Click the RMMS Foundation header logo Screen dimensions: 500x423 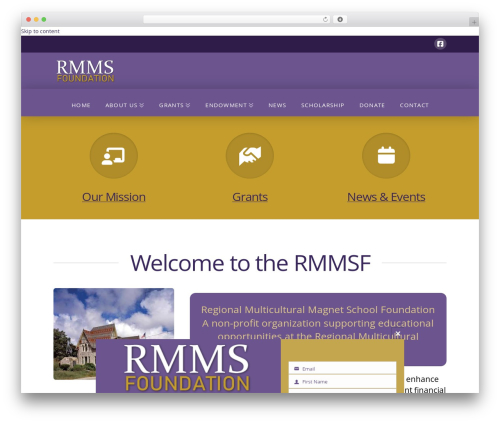[x=85, y=71]
